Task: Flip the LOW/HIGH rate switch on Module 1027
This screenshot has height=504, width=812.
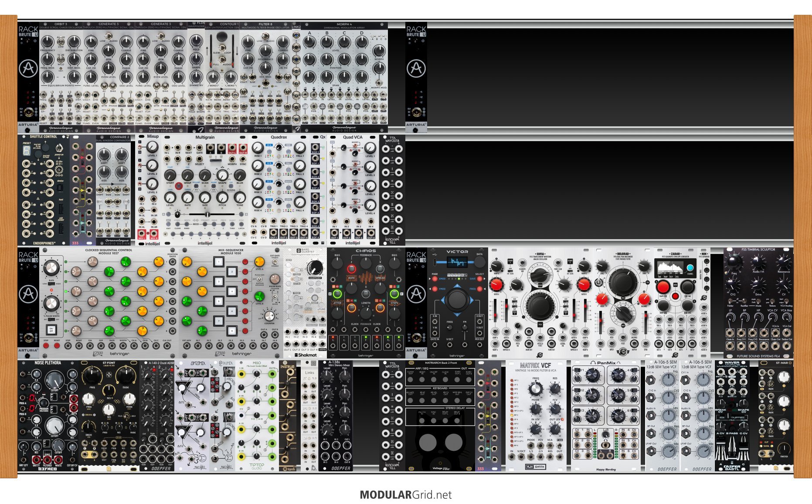Action: (51, 284)
